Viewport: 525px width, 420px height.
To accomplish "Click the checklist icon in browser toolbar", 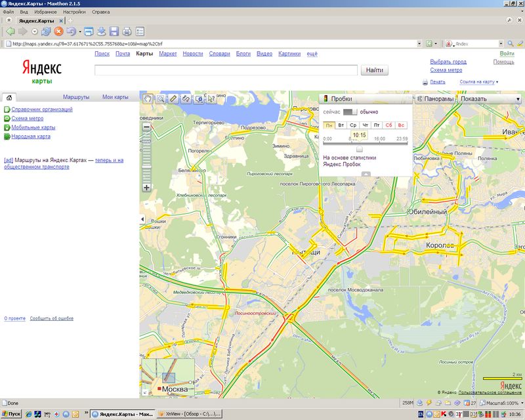I will pos(140,31).
